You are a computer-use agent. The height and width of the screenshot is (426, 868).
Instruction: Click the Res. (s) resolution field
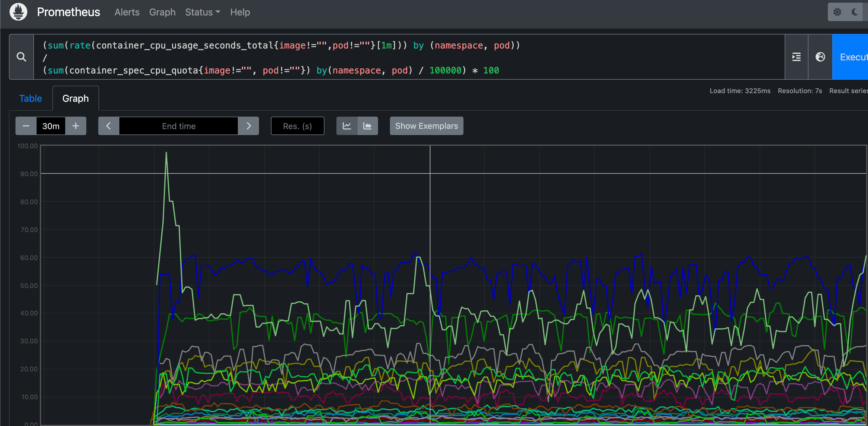298,126
